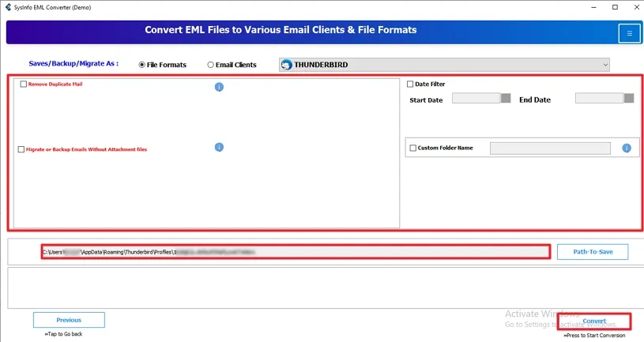Click the Start Date input field

click(x=476, y=98)
